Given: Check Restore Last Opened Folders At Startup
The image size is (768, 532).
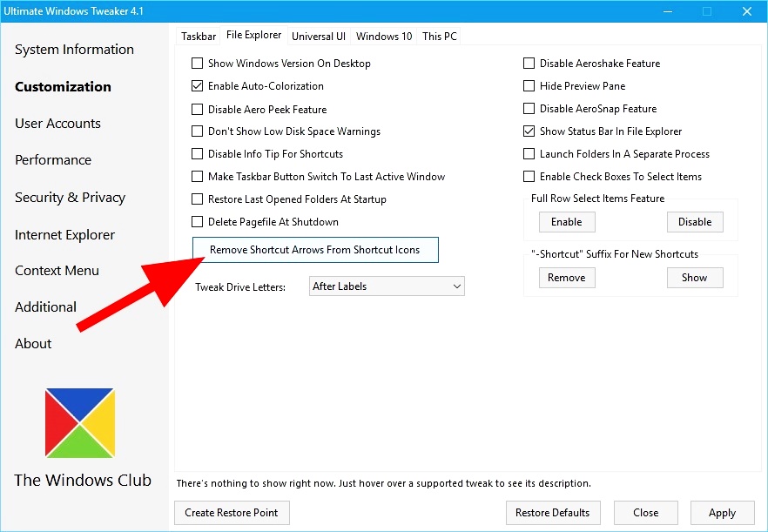Looking at the screenshot, I should [x=197, y=199].
